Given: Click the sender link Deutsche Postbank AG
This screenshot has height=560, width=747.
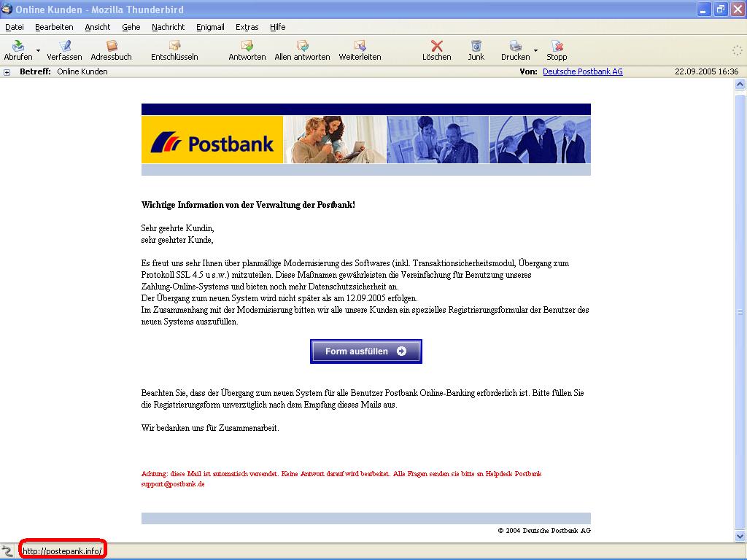Looking at the screenshot, I should tap(583, 71).
